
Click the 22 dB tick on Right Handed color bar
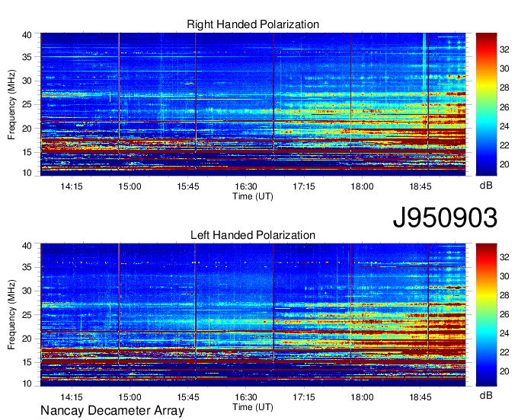[504, 145]
